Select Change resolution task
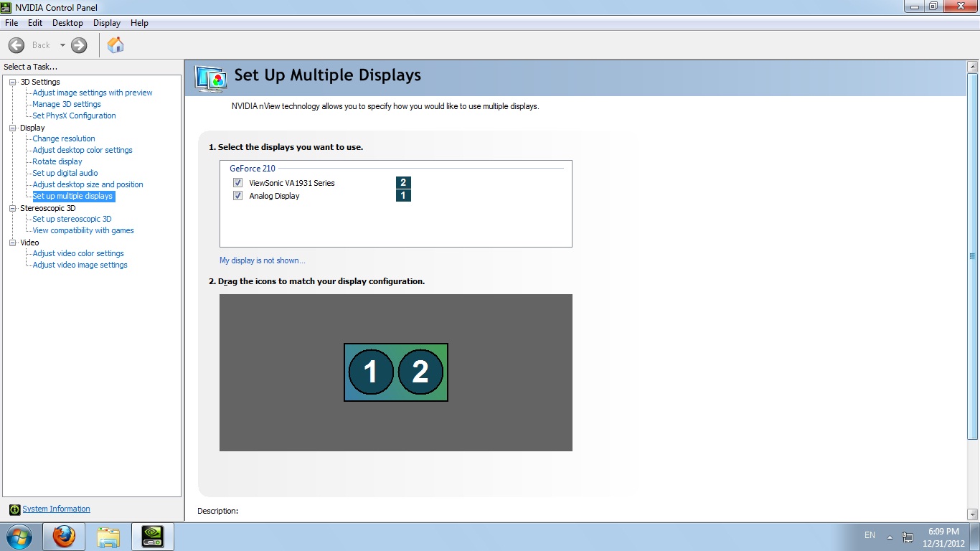Screen dimensions: 980x551 point(64,138)
